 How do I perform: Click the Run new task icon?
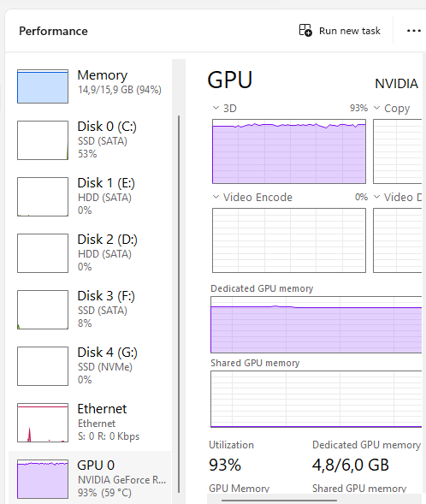(x=305, y=31)
